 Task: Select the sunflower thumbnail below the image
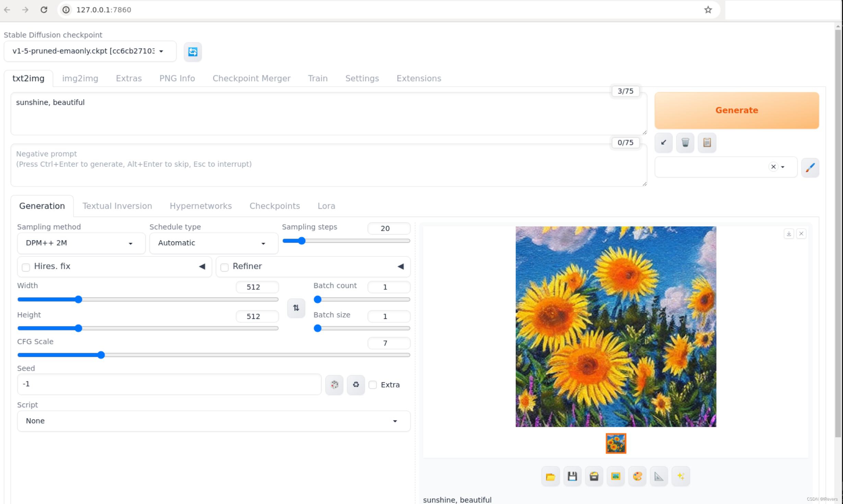[616, 443]
